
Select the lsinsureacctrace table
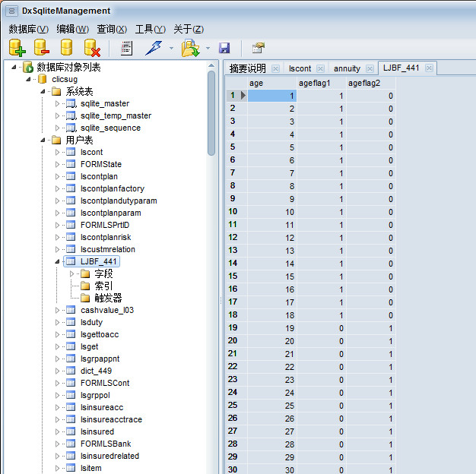pos(111,419)
